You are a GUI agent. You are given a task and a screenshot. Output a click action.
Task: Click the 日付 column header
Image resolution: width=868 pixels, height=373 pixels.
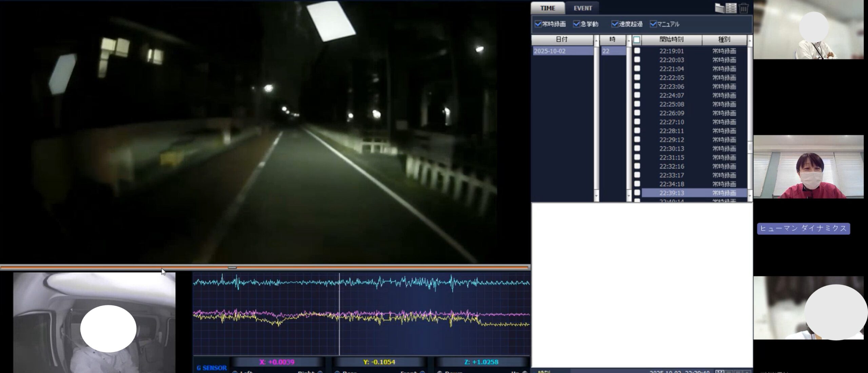click(x=562, y=40)
